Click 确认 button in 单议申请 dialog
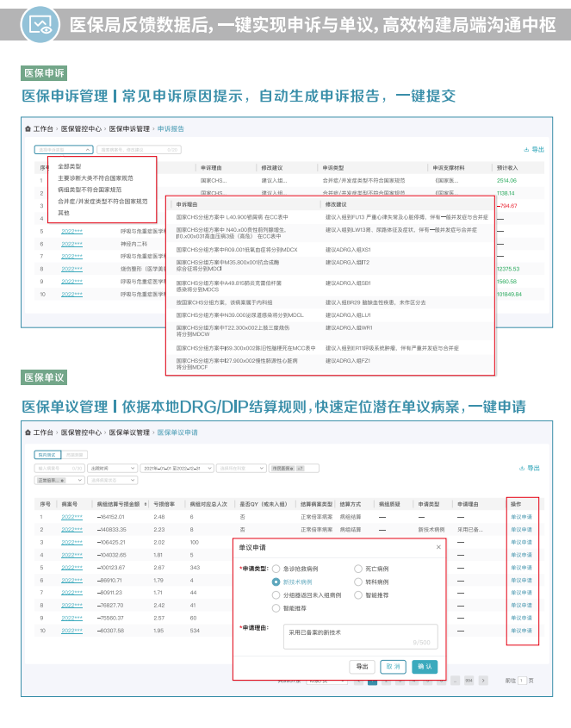Image resolution: width=571 pixels, height=728 pixels. 424,666
